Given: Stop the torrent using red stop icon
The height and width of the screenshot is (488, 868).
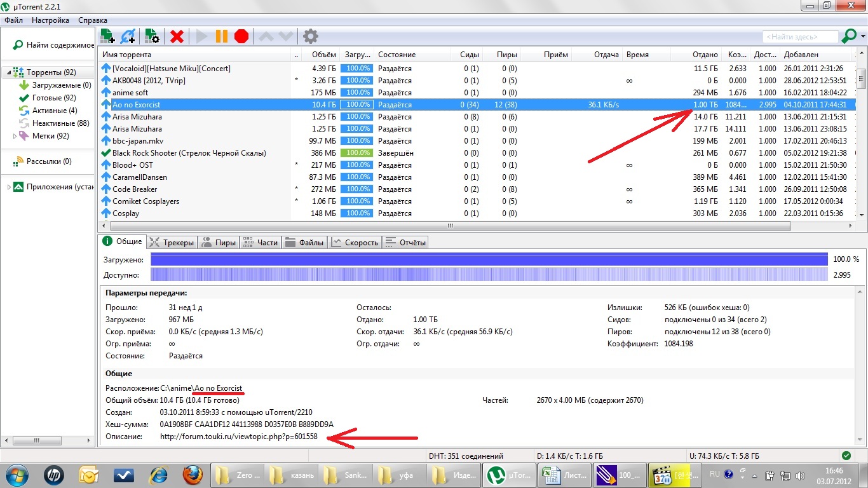Looking at the screenshot, I should (x=241, y=36).
